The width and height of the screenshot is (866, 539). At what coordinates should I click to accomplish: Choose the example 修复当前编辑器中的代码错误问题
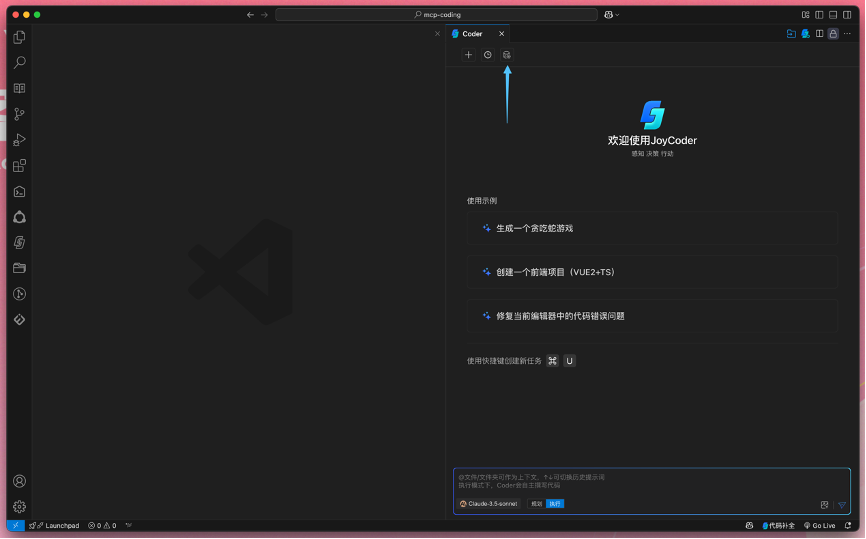tap(652, 316)
